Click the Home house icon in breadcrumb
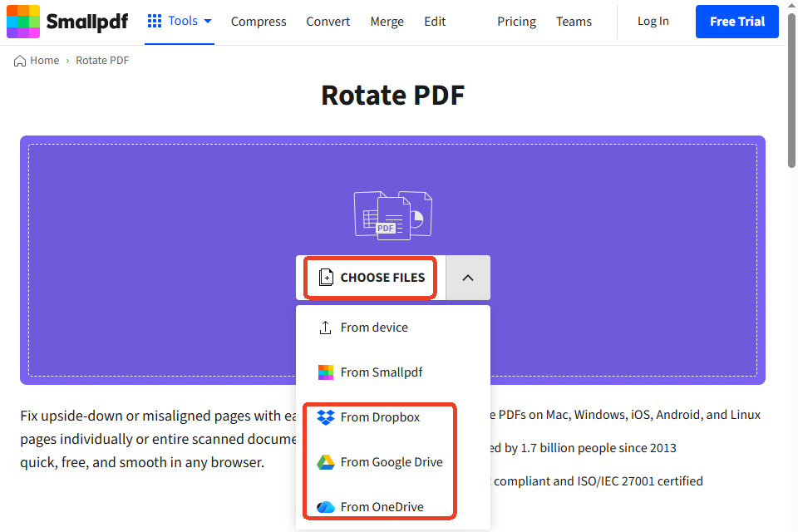Image resolution: width=798 pixels, height=532 pixels. 20,61
